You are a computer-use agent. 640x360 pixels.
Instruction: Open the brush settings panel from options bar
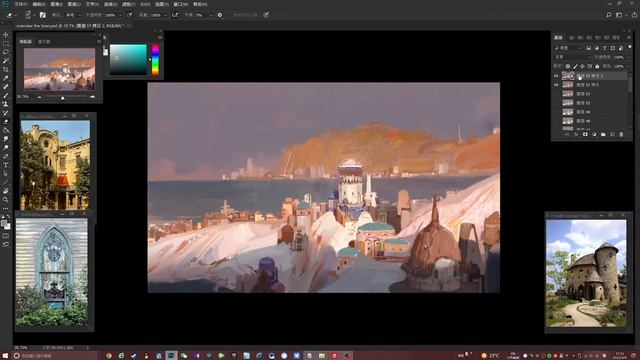(x=42, y=15)
